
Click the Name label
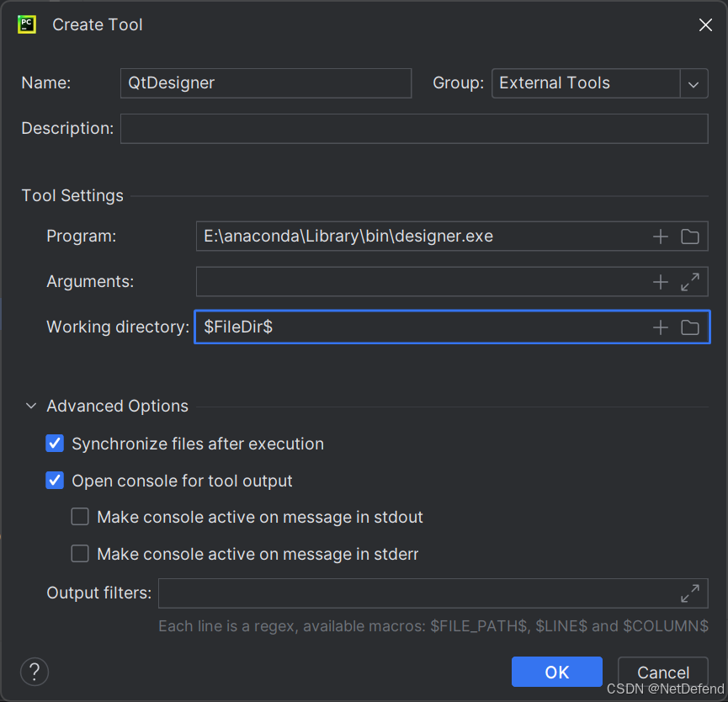tap(46, 83)
